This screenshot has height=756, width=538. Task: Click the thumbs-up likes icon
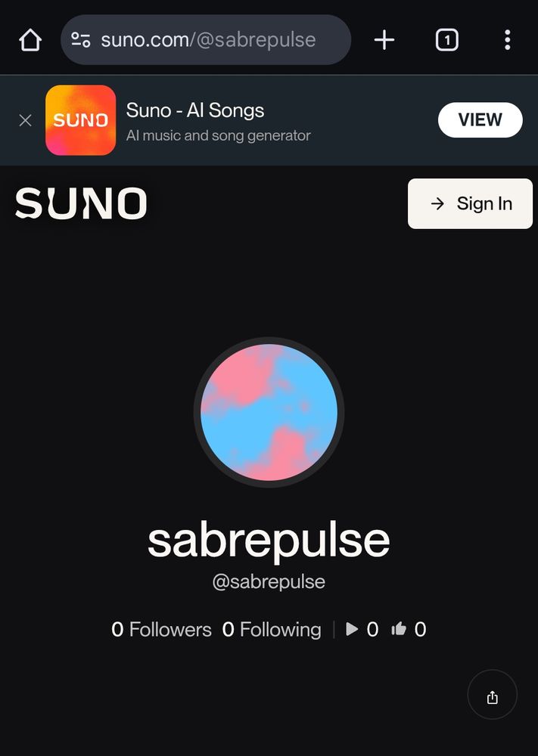point(399,629)
